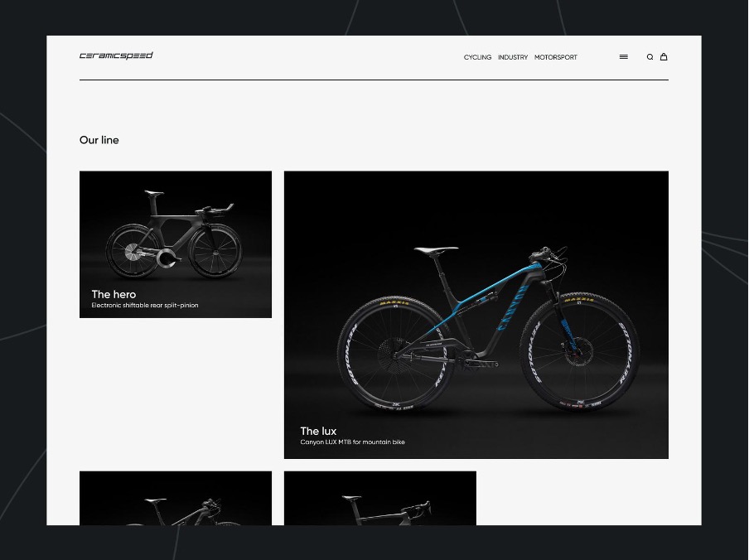
Task: Click 'The hero' title text
Action: 114,294
